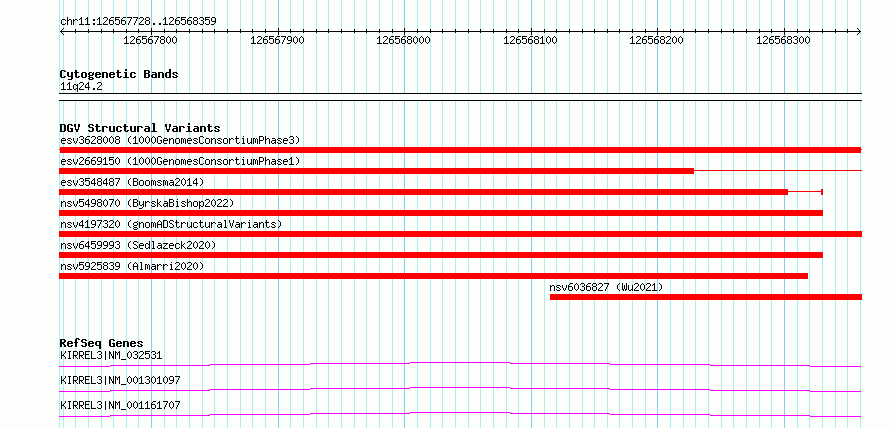Viewport: 890px width, 428px height.
Task: Select transcript KIRREL3|NM_032531 label
Action: pos(111,356)
